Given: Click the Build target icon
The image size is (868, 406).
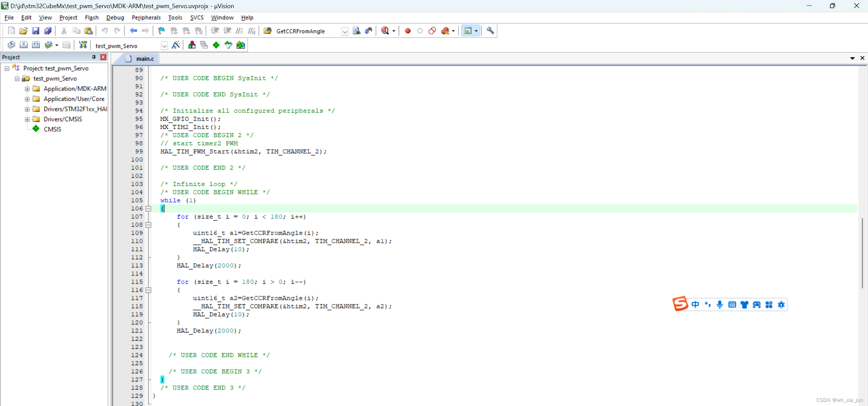Looking at the screenshot, I should [x=23, y=45].
